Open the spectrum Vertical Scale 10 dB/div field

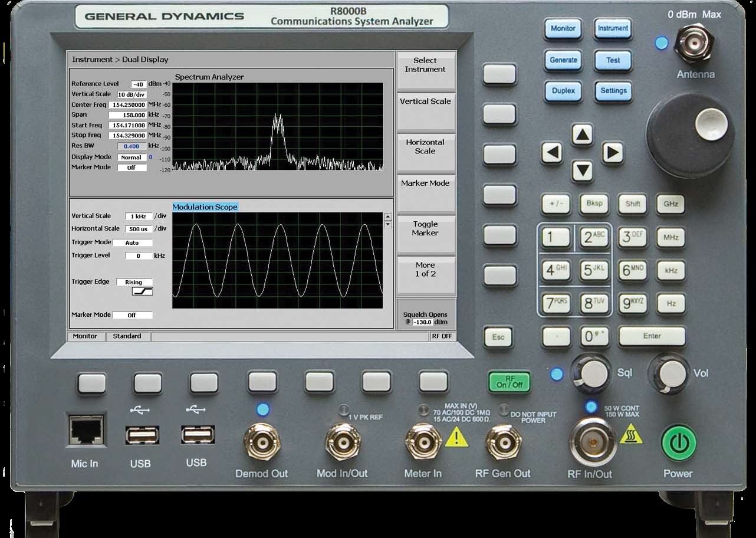coord(132,94)
